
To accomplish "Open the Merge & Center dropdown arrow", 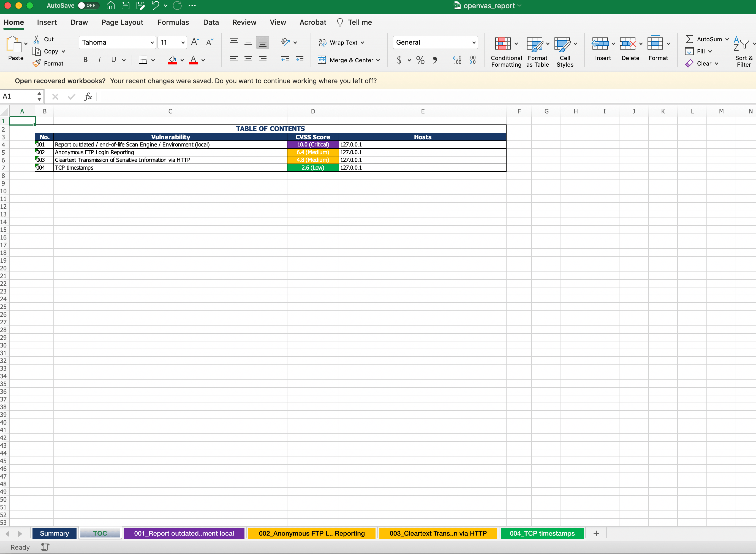I will pyautogui.click(x=378, y=60).
